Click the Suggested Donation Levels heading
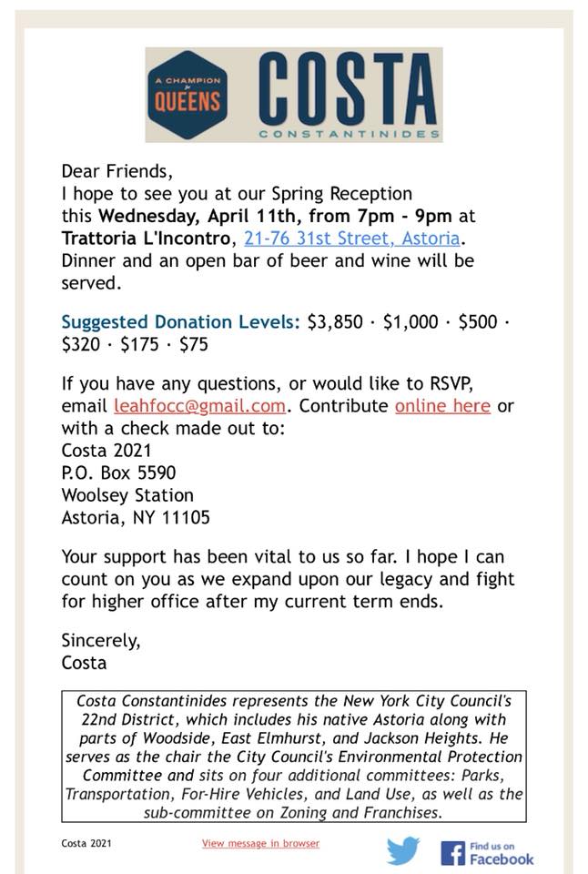 pos(180,320)
